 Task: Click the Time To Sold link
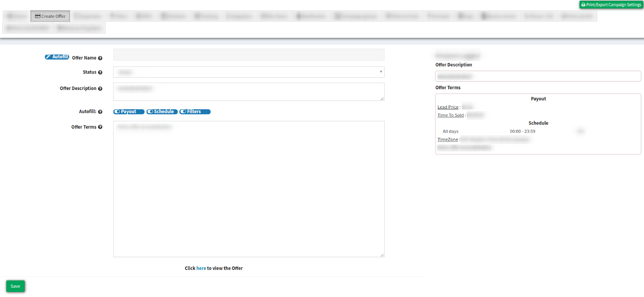click(x=450, y=115)
